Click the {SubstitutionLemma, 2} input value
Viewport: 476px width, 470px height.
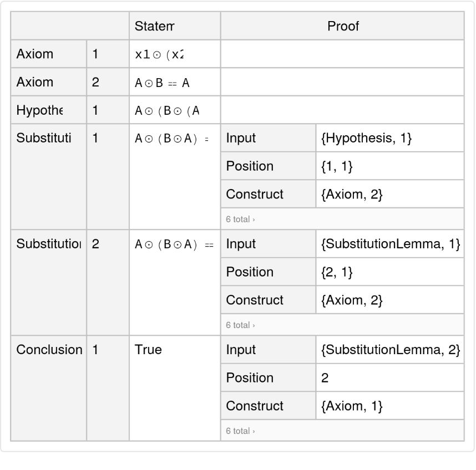click(x=390, y=350)
